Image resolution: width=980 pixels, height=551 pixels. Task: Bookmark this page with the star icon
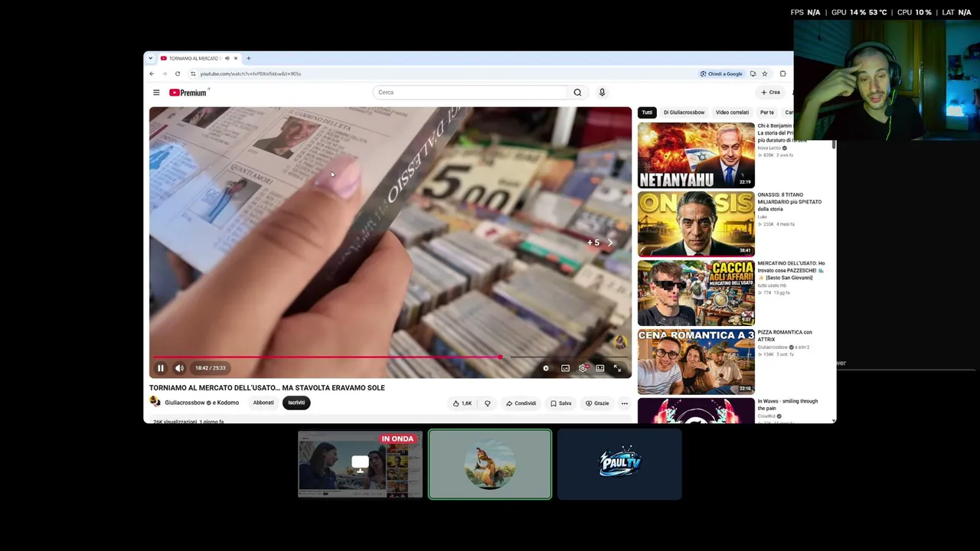[x=764, y=73]
